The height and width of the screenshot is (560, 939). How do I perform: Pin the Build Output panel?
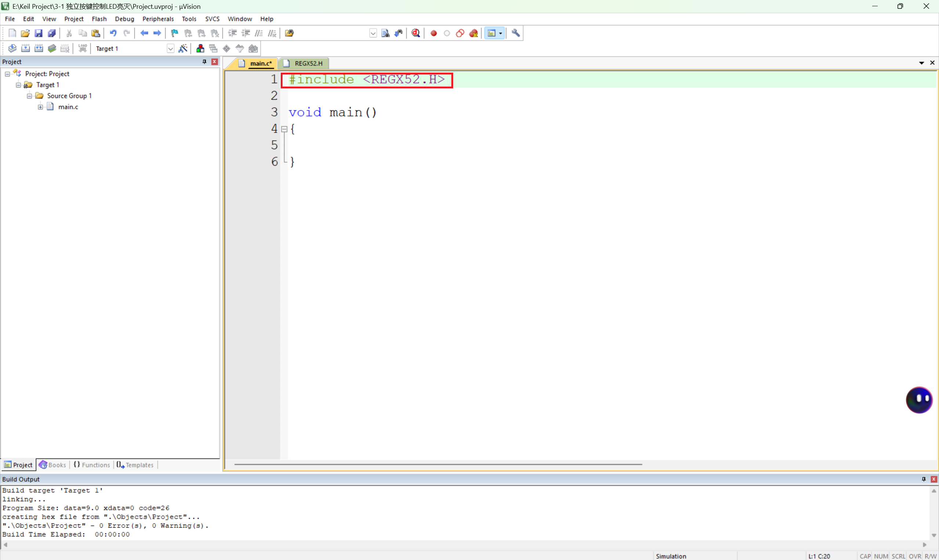(x=924, y=479)
